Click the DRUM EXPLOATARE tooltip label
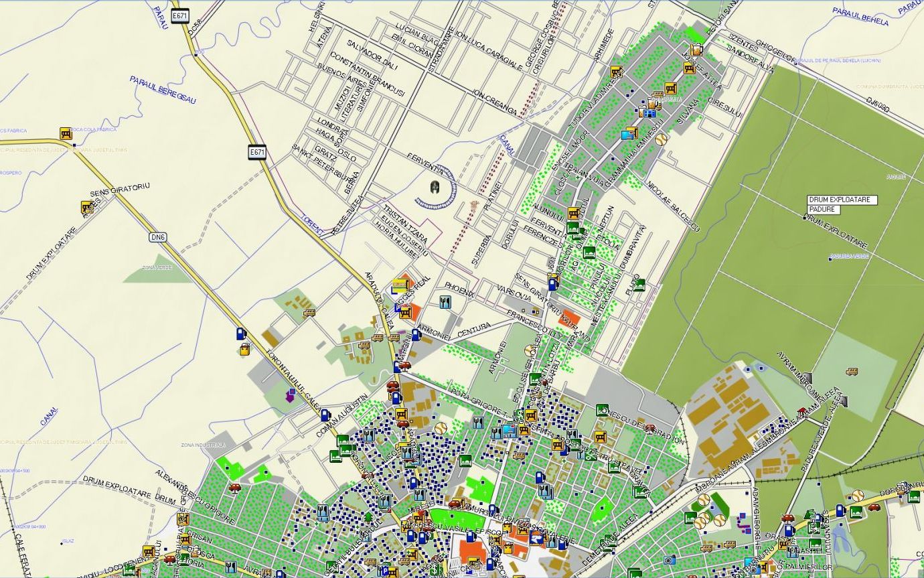This screenshot has width=924, height=578. [x=842, y=200]
